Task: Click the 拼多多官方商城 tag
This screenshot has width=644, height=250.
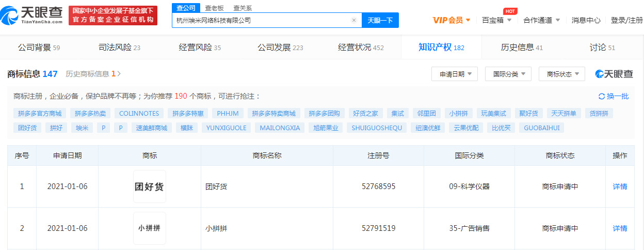Action: [40, 113]
